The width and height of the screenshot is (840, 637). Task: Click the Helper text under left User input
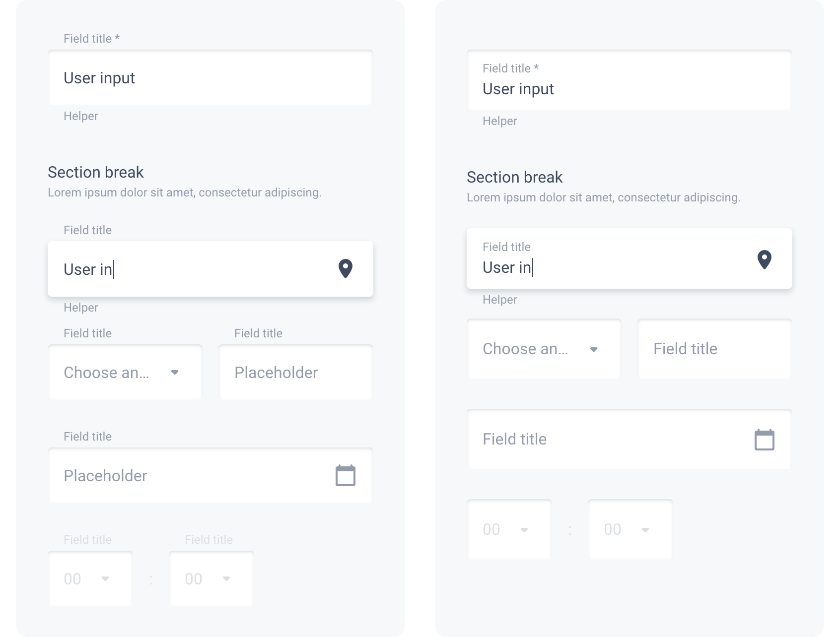pyautogui.click(x=80, y=116)
